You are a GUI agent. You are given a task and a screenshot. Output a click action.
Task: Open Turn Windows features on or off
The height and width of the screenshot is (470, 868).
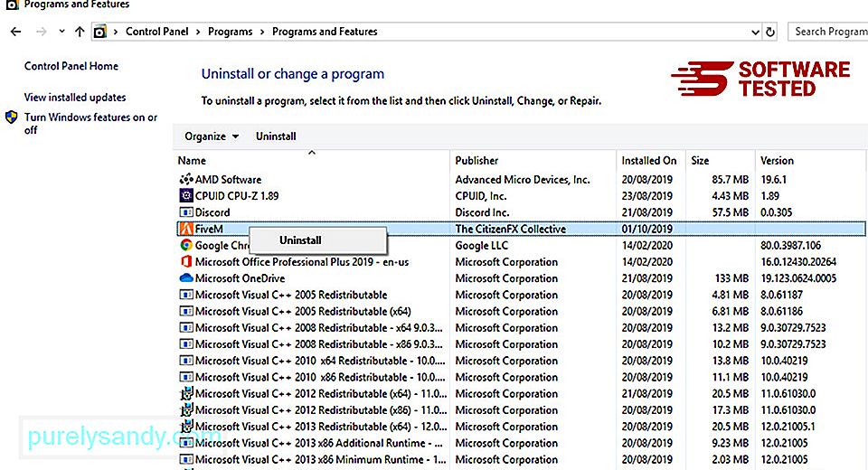[90, 124]
